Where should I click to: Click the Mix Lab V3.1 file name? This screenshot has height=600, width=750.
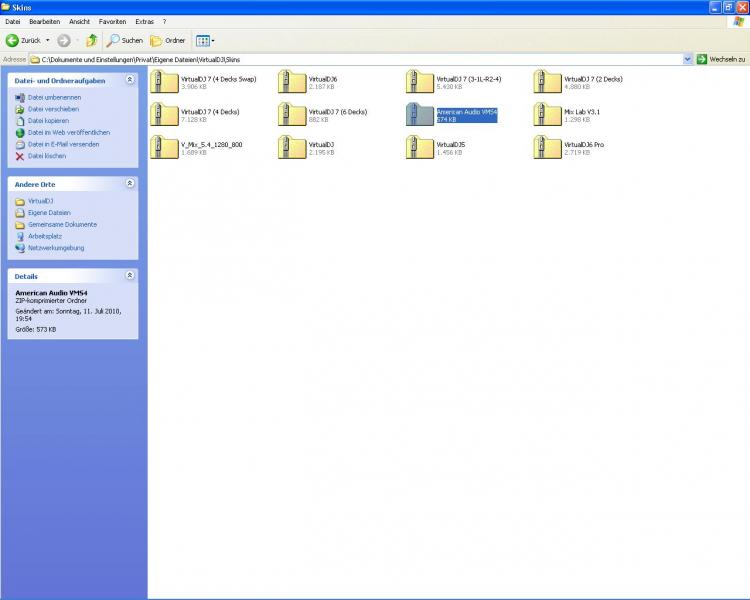pyautogui.click(x=582, y=111)
